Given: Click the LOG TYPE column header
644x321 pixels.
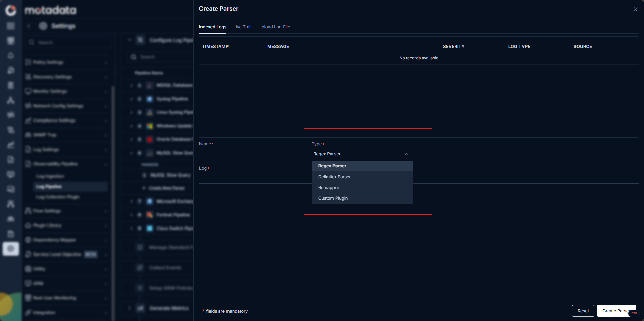Looking at the screenshot, I should tap(519, 46).
